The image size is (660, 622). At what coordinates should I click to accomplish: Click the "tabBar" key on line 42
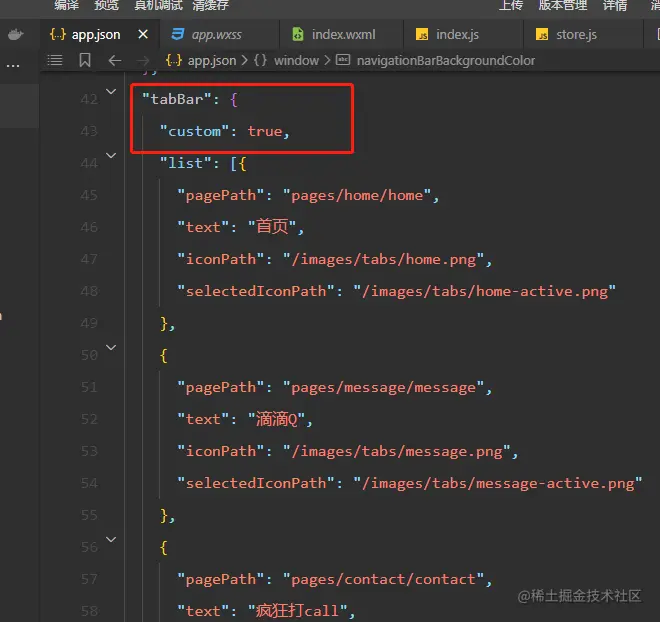(177, 99)
